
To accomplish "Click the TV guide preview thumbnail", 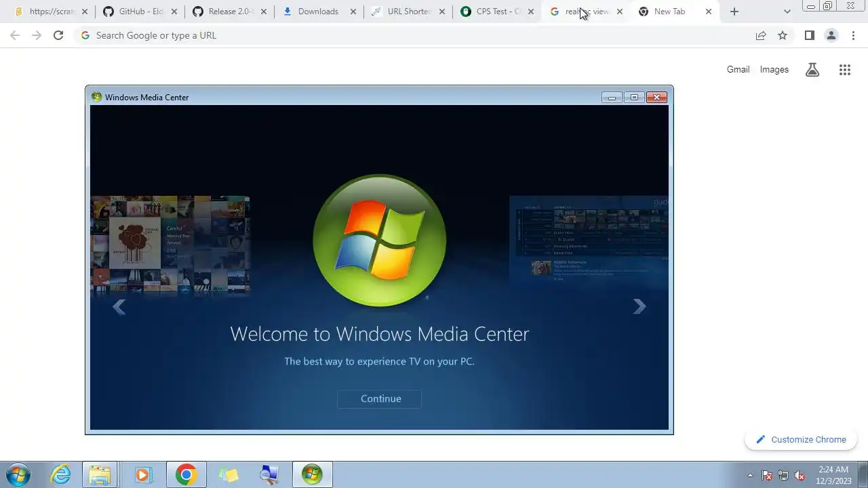I will (589, 239).
